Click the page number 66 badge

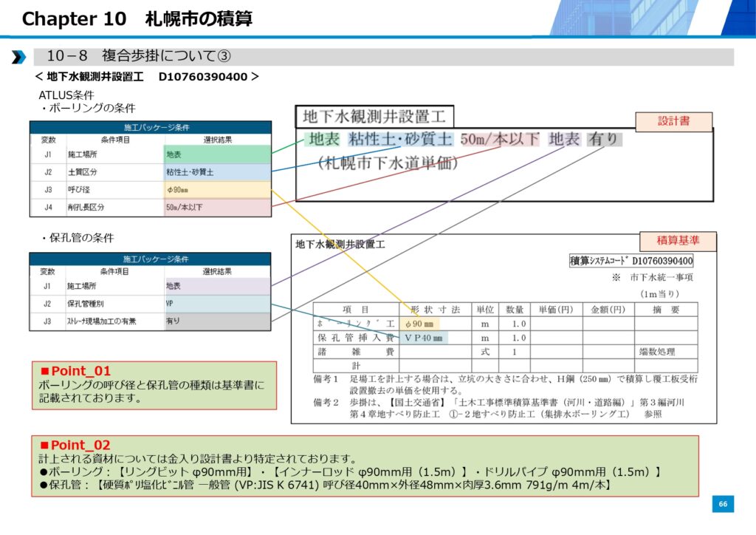click(x=723, y=504)
